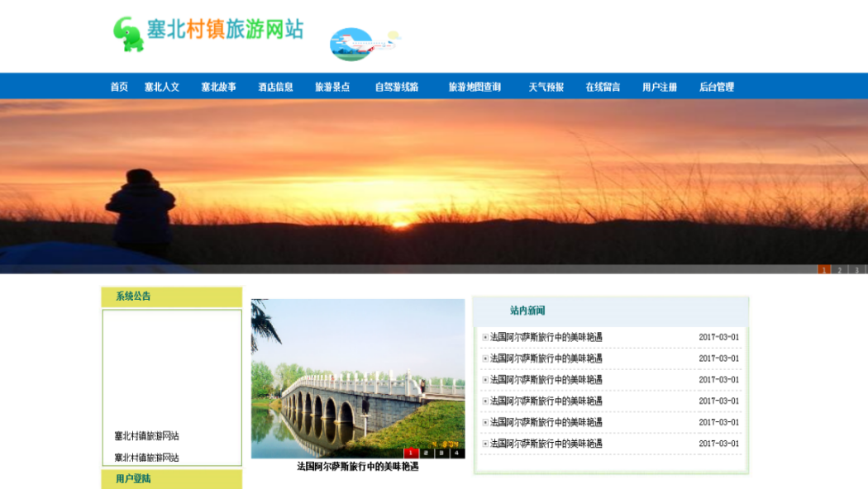Switch bridge slideshow to image 2
The width and height of the screenshot is (868, 489).
427,453
